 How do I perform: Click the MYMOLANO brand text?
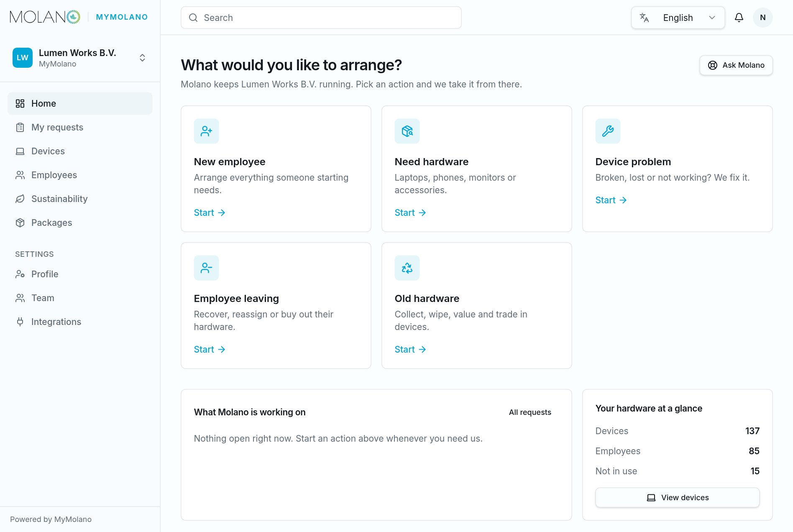coord(122,17)
